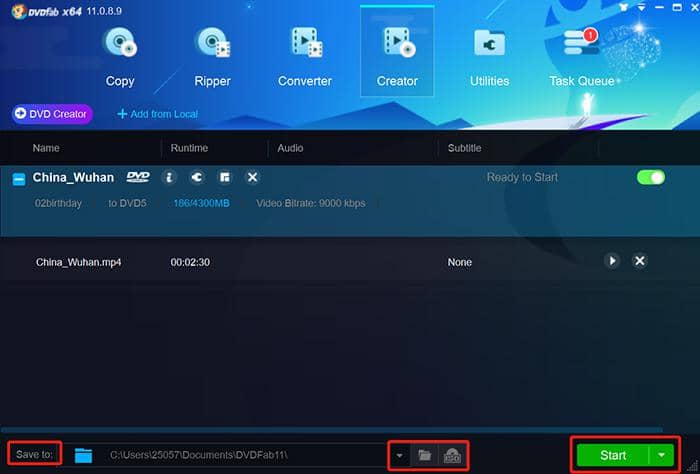Open advanced settings wrench icon

(x=196, y=177)
